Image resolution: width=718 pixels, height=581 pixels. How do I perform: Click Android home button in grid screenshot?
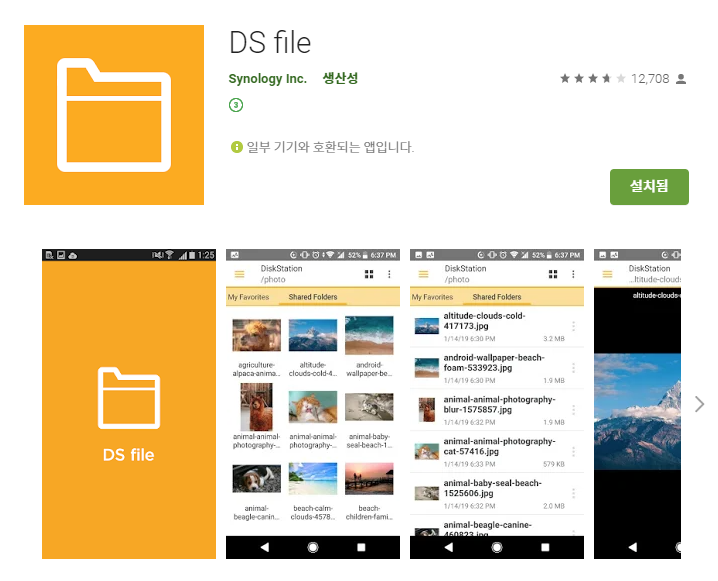[x=313, y=547]
